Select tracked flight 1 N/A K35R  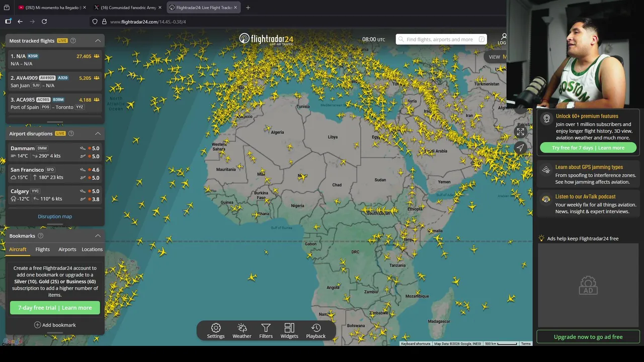(x=55, y=60)
